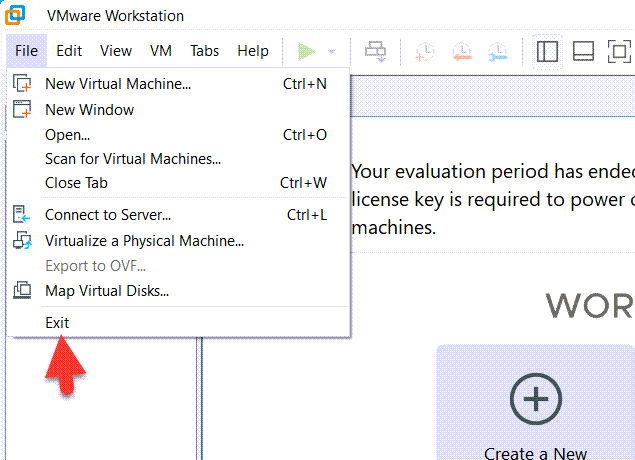Click the Send Ctrl+Alt+Del toolbar icon

(376, 51)
